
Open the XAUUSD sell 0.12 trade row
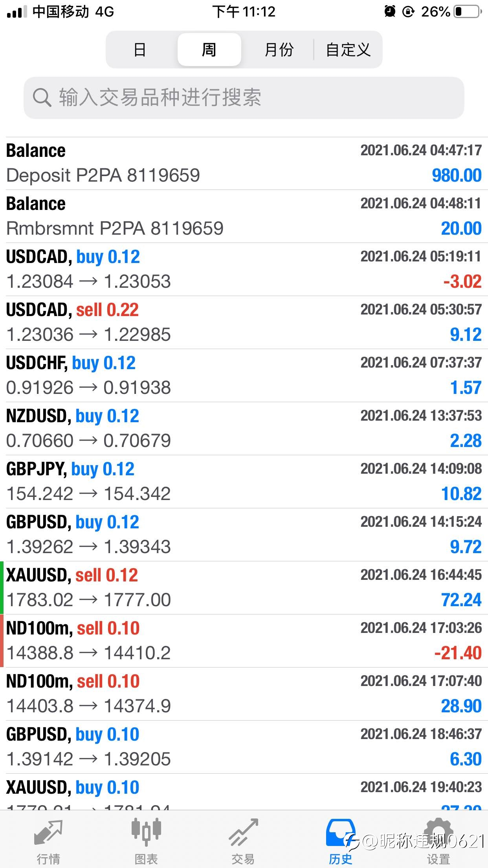point(244,588)
